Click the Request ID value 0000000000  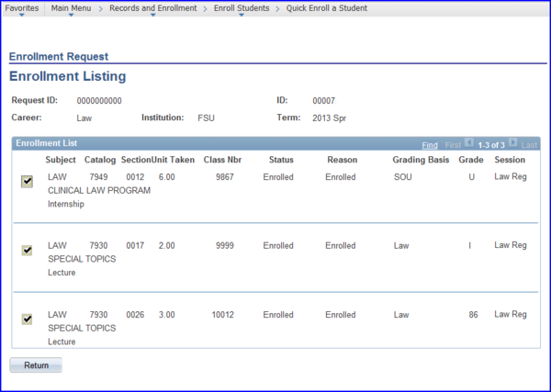click(x=99, y=101)
